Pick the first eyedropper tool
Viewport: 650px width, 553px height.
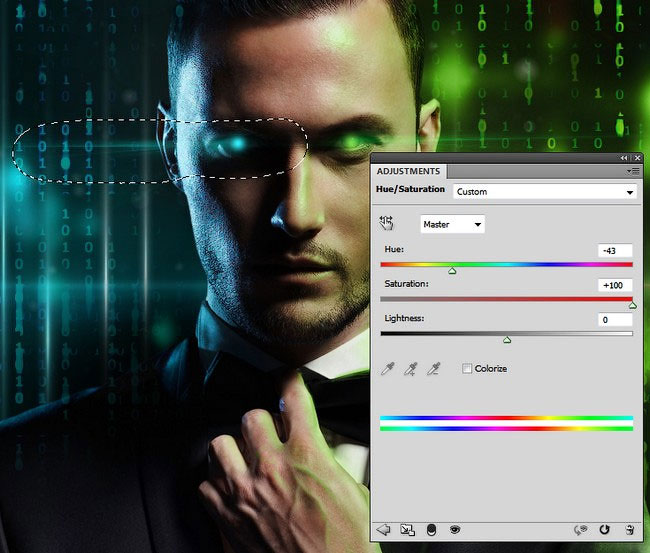pyautogui.click(x=388, y=369)
